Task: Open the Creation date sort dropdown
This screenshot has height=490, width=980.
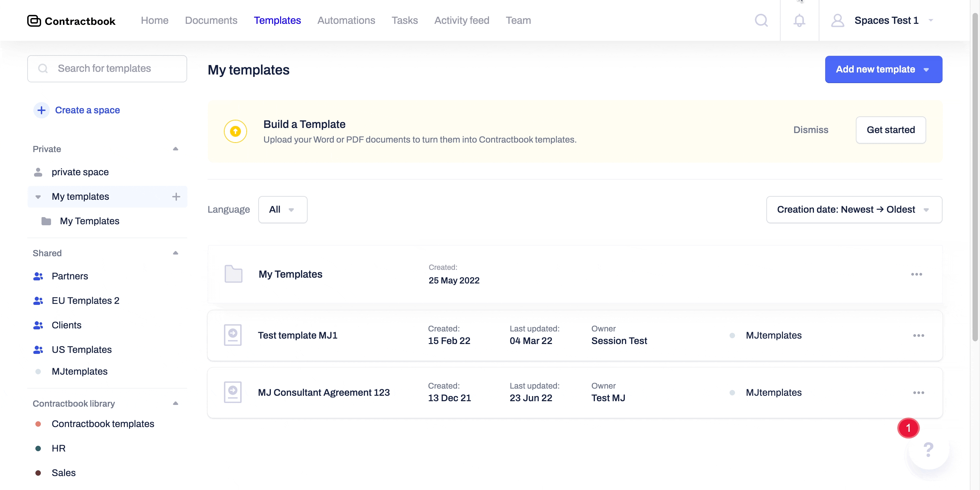Action: [854, 210]
